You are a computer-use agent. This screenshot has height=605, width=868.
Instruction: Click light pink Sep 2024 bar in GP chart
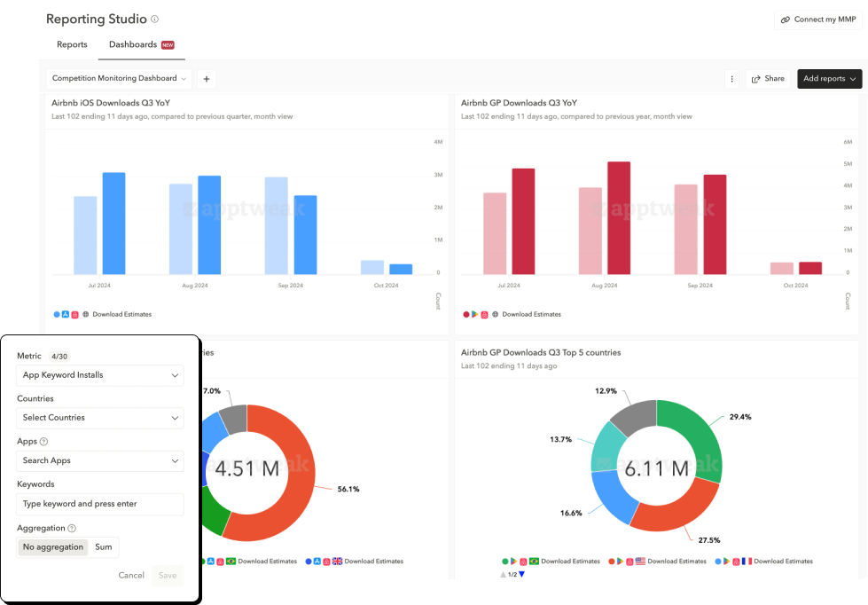tap(686, 230)
